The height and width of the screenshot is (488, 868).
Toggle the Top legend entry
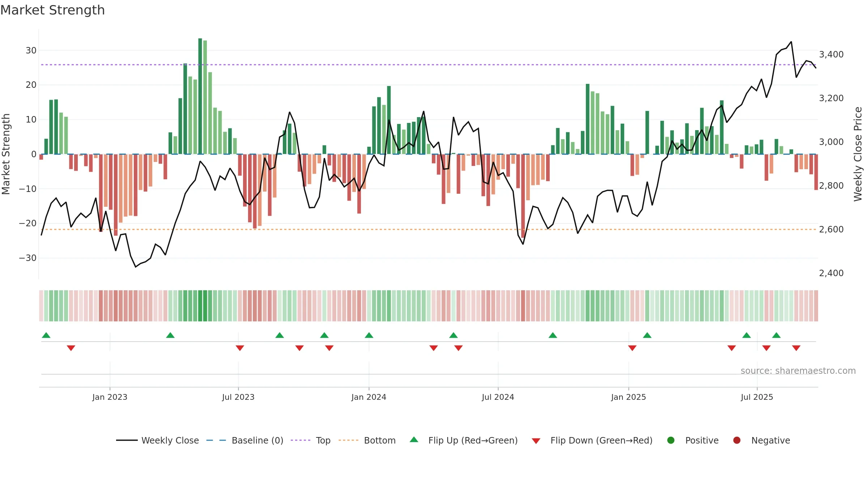click(310, 440)
